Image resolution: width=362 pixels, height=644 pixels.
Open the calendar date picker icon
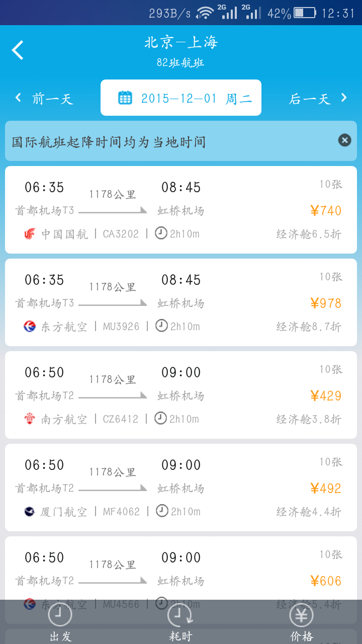point(125,98)
